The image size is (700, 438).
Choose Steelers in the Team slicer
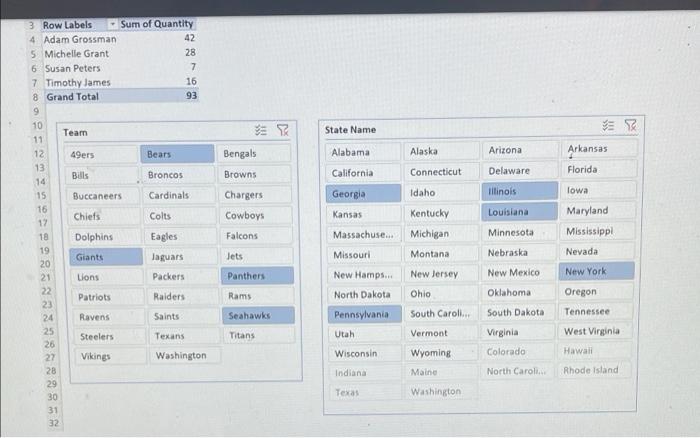pyautogui.click(x=109, y=336)
